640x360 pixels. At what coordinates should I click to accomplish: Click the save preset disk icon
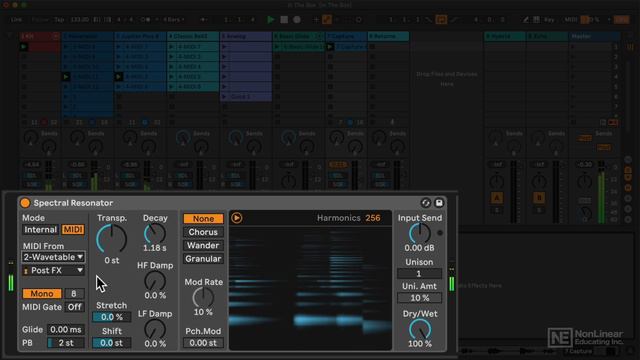pos(439,203)
